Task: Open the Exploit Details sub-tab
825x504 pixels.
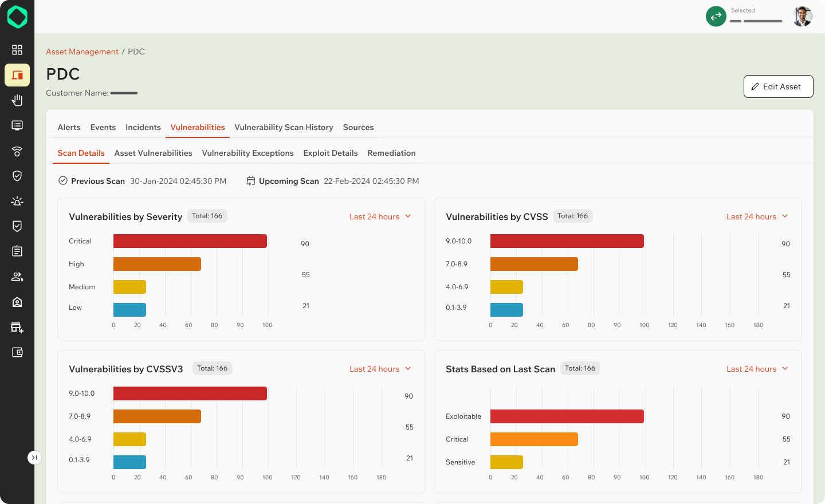Action: pos(331,153)
